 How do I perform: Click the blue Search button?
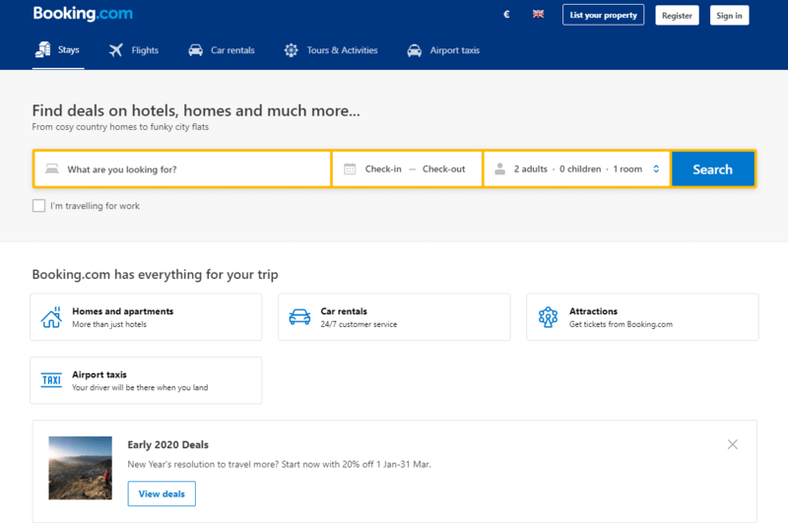712,168
